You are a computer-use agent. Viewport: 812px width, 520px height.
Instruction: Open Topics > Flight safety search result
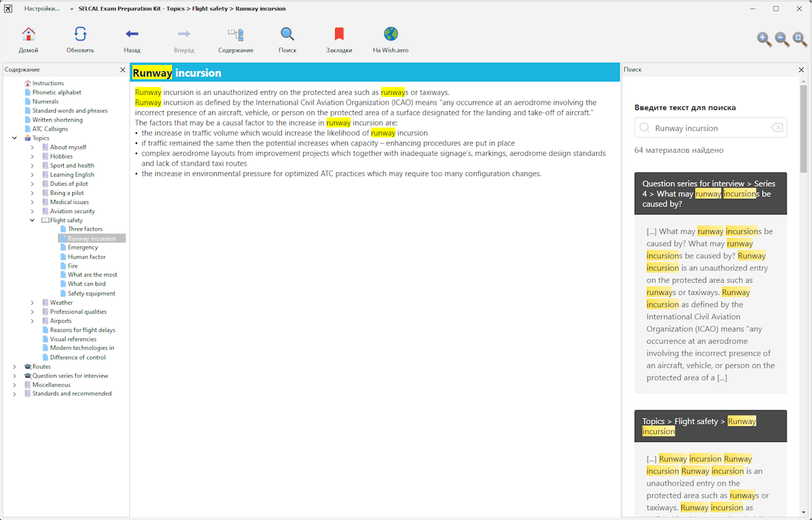click(711, 426)
